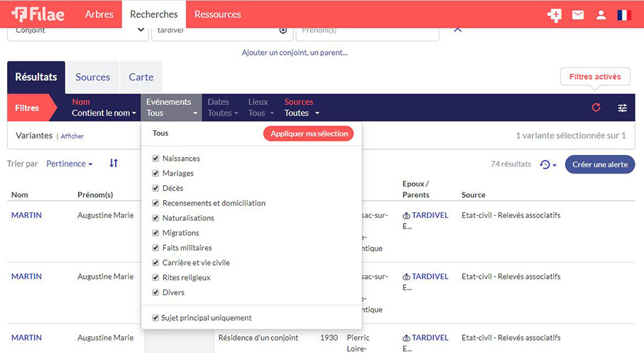The image size is (644, 353).
Task: Open advanced filter settings sliders icon
Action: point(623,107)
